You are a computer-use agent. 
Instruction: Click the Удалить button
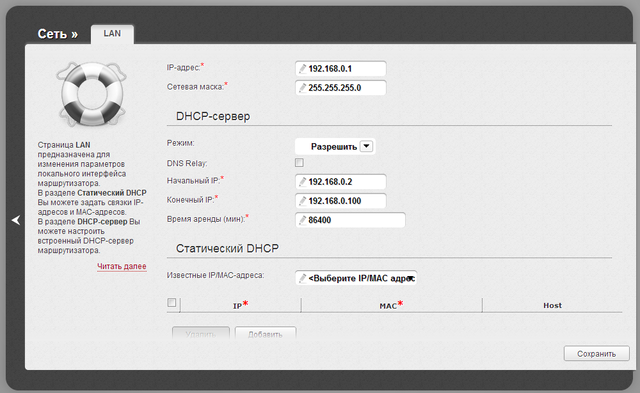(200, 333)
